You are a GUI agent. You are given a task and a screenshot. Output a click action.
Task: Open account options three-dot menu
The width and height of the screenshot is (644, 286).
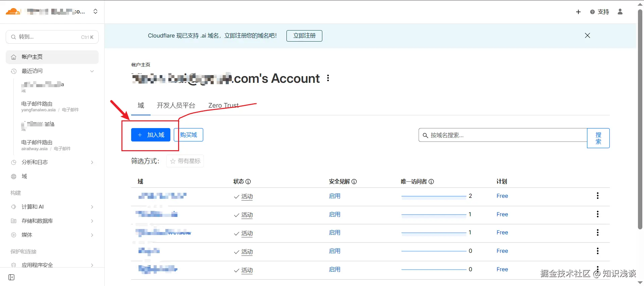coord(328,78)
